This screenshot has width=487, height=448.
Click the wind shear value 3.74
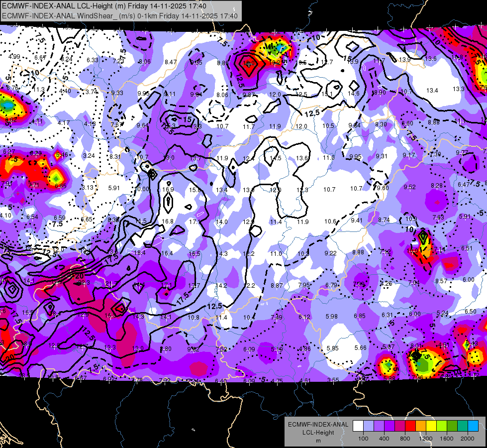coord(92,92)
